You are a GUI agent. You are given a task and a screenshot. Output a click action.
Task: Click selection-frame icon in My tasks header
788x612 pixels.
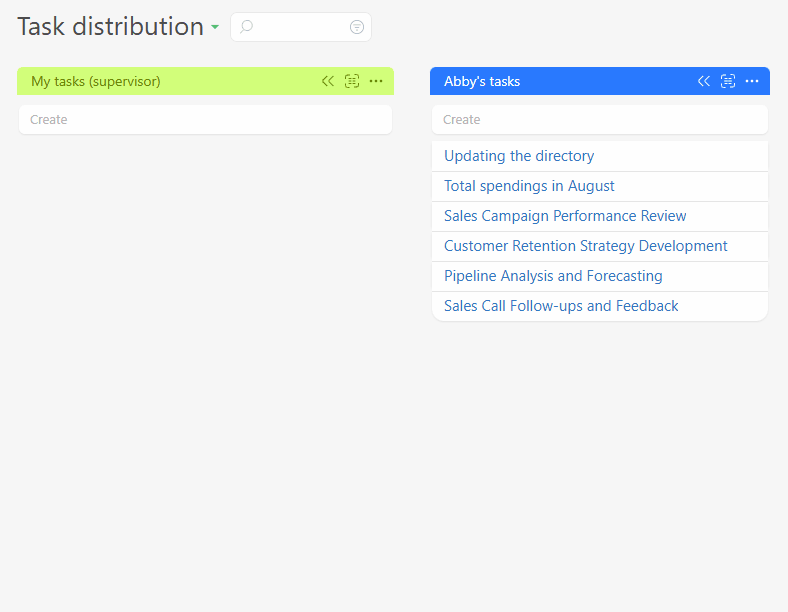[352, 81]
